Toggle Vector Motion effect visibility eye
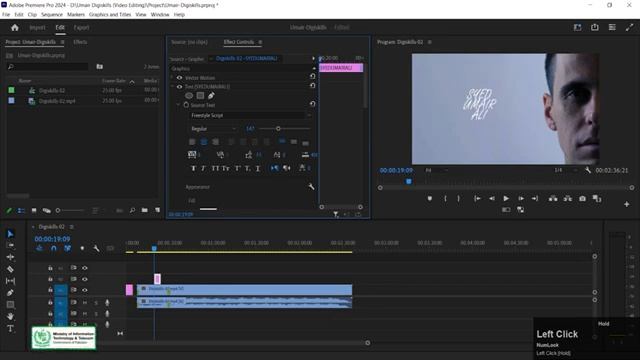The width and height of the screenshot is (640, 360). tap(179, 78)
